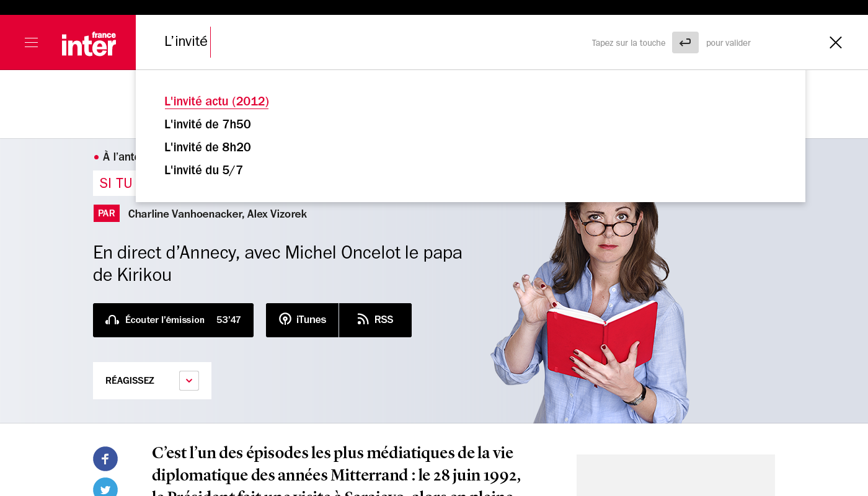This screenshot has height=496, width=868.
Task: Share on Twitter icon
Action: 105,489
